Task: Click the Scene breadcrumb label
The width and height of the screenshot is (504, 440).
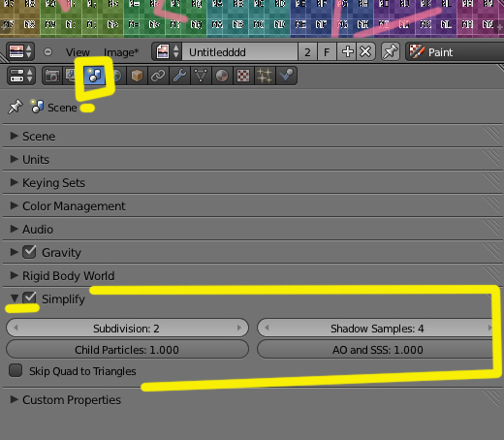Action: pos(62,108)
